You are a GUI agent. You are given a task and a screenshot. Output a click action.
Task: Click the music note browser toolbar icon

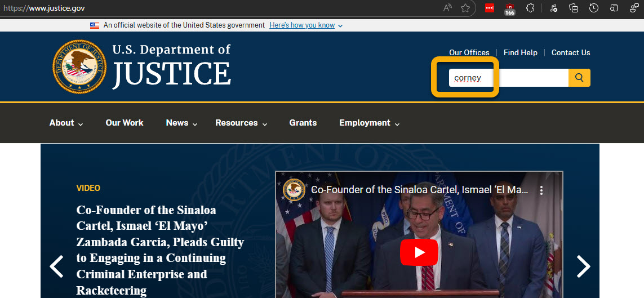tap(553, 8)
